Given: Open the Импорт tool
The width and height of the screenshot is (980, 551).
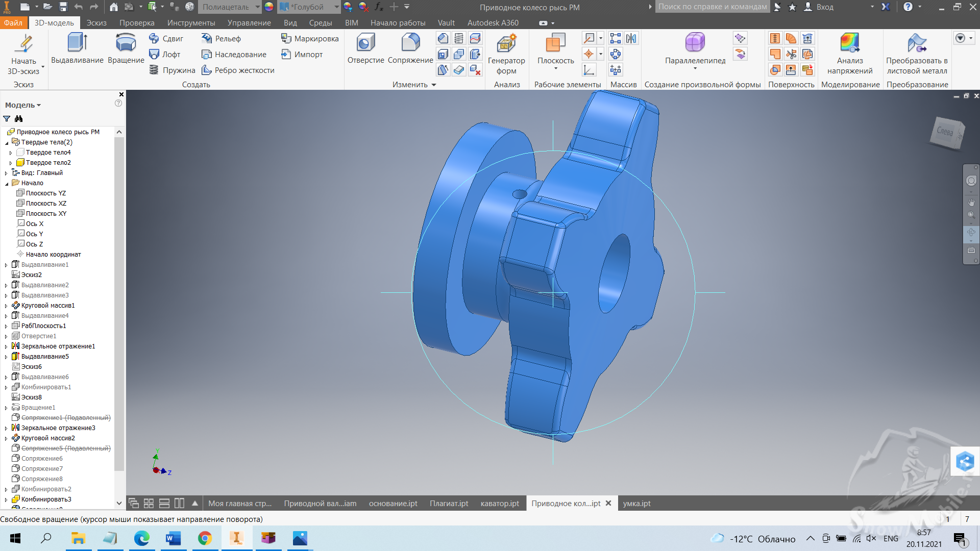Looking at the screenshot, I should [302, 54].
